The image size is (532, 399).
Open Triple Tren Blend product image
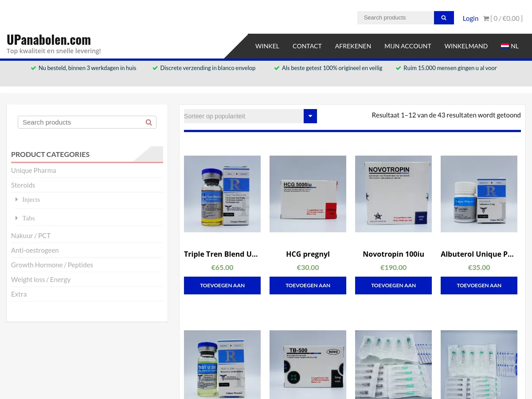click(x=222, y=194)
